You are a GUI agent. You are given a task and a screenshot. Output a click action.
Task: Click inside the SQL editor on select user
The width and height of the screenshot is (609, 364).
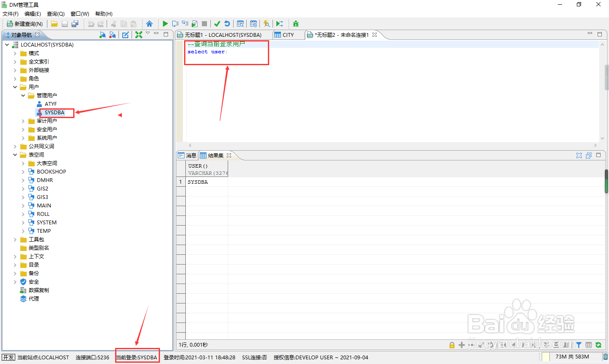207,52
